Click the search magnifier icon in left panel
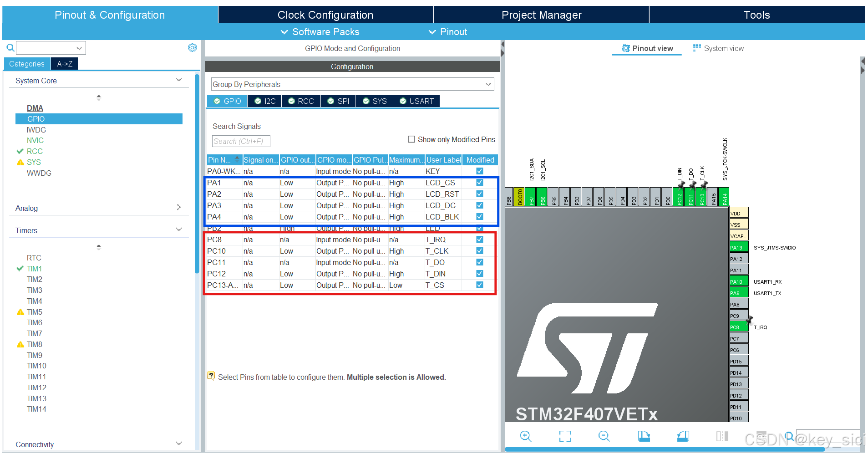 point(10,47)
